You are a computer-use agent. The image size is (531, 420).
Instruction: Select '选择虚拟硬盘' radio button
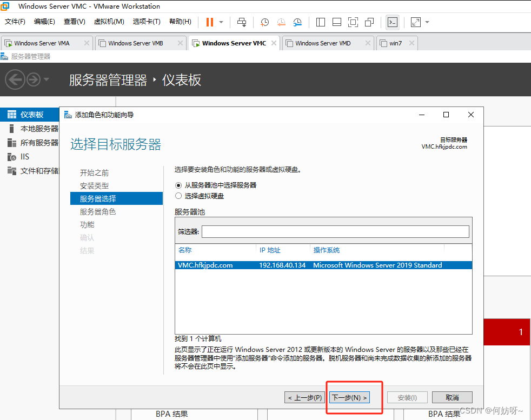178,196
